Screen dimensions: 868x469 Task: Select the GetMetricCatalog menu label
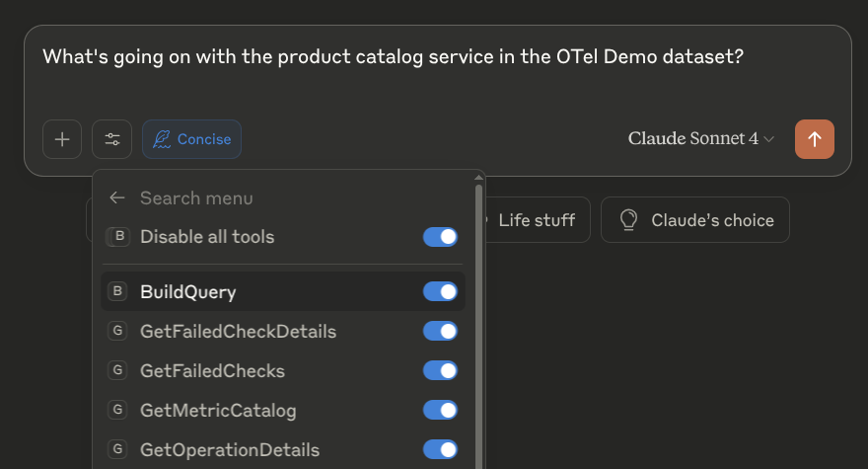[218, 411]
